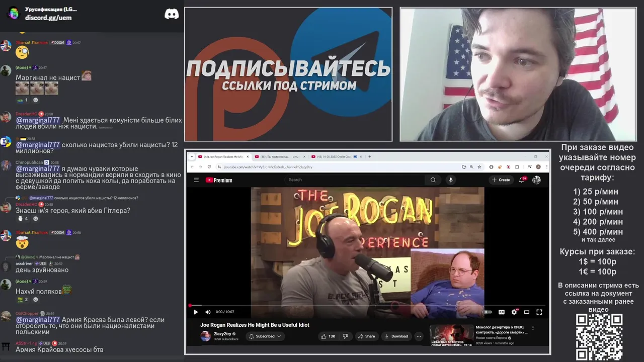
Task: Open YouTube notifications bell
Action: pos(522,180)
